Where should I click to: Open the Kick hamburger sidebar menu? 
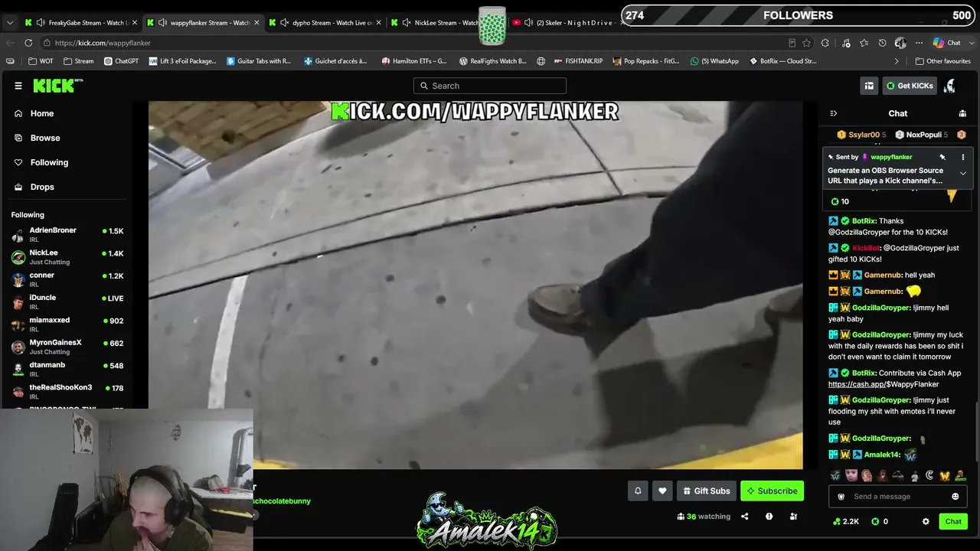(18, 86)
